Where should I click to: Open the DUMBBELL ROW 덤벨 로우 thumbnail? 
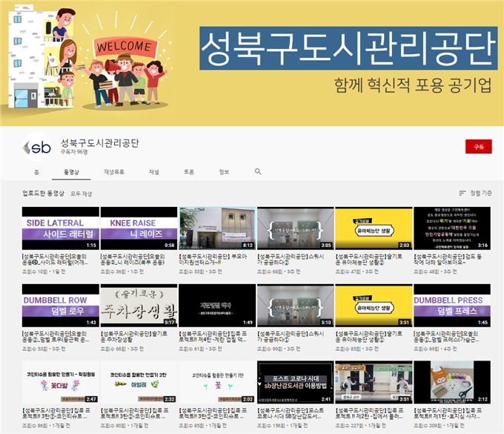[x=61, y=306]
